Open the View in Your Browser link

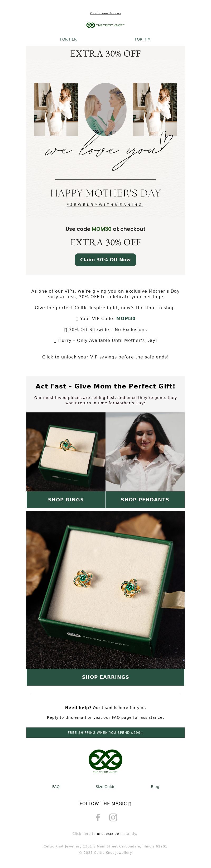(x=105, y=13)
